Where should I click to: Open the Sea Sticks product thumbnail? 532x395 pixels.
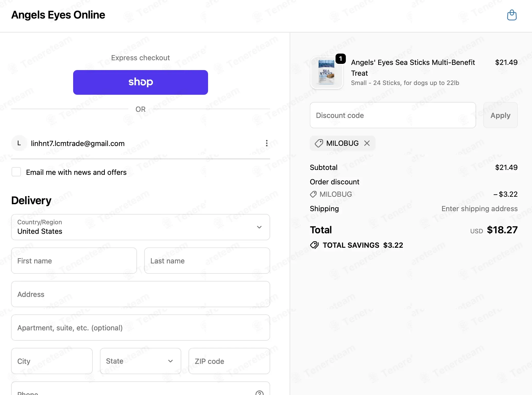click(x=327, y=73)
